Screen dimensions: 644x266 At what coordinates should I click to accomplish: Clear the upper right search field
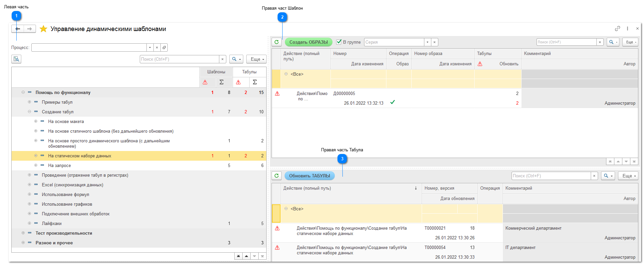(600, 42)
